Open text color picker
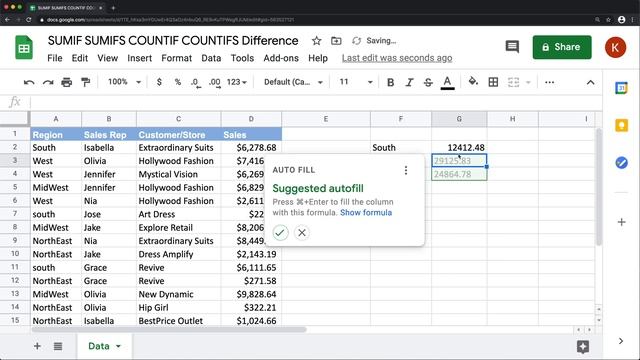This screenshot has height=360, width=640. (447, 83)
